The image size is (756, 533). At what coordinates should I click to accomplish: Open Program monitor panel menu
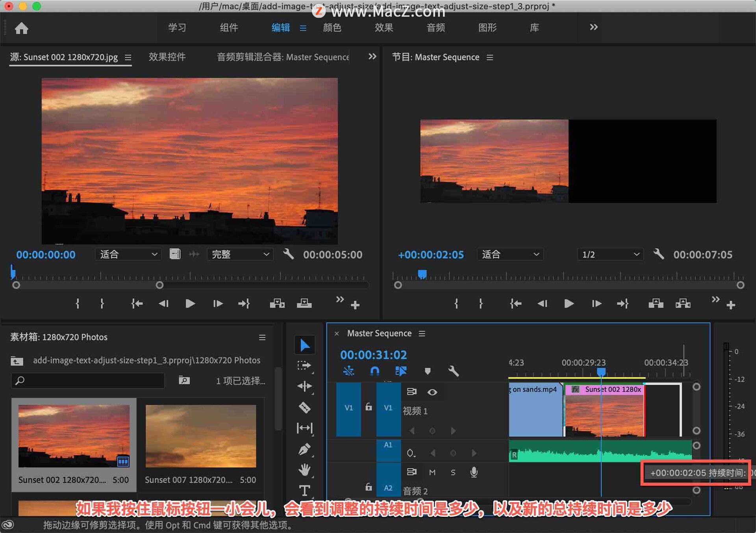(490, 57)
